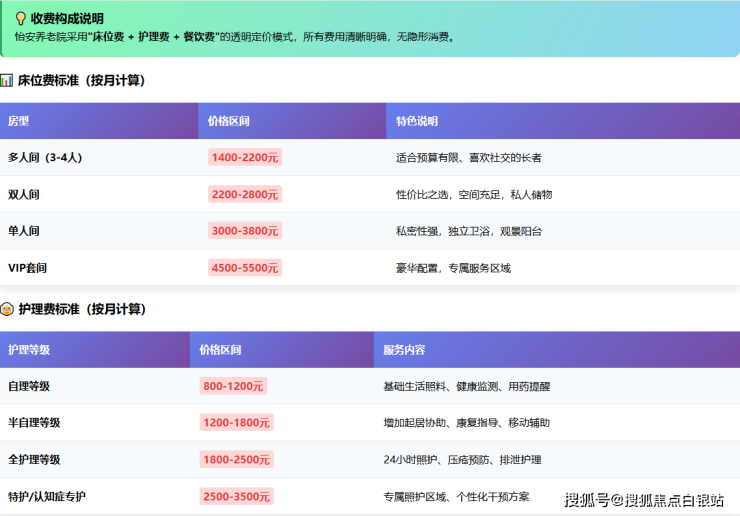
Task: Click the face emoji icon beside 护理费标准
Action: (8, 309)
